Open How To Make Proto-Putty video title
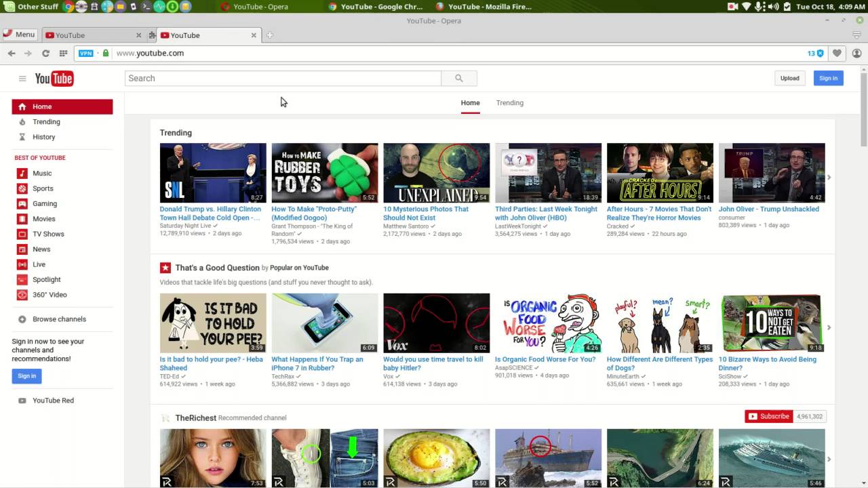Viewport: 868px width, 488px height. point(314,213)
